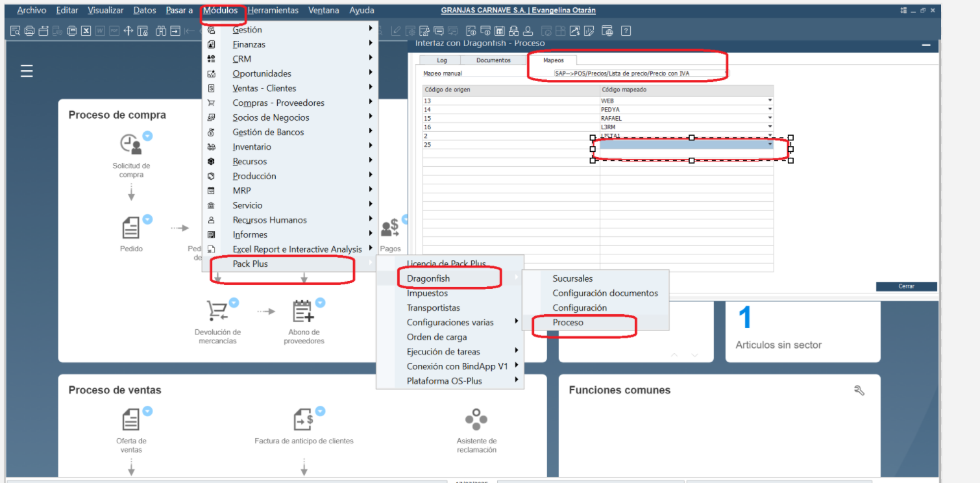This screenshot has height=483, width=980.
Task: Open the blue dropdown badge on Oferta de ventas
Action: click(x=147, y=411)
